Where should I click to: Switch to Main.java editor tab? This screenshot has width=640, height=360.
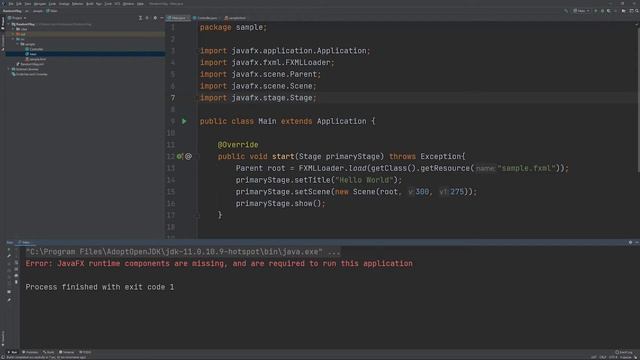click(178, 18)
